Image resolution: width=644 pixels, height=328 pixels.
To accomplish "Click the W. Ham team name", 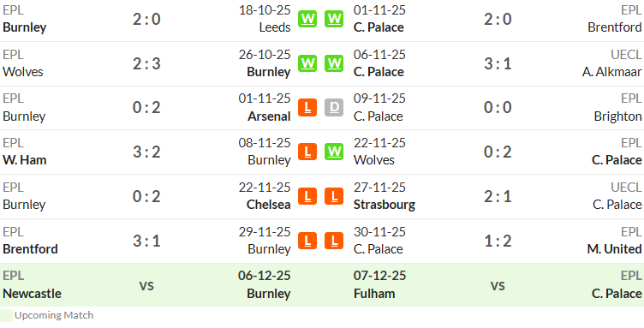I will point(24,159).
